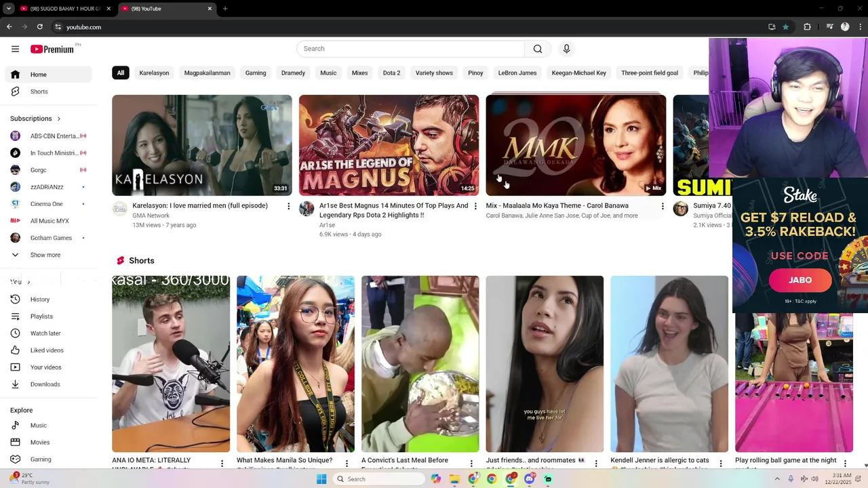Open Cinema One subscription
The height and width of the screenshot is (488, 868).
[47, 204]
